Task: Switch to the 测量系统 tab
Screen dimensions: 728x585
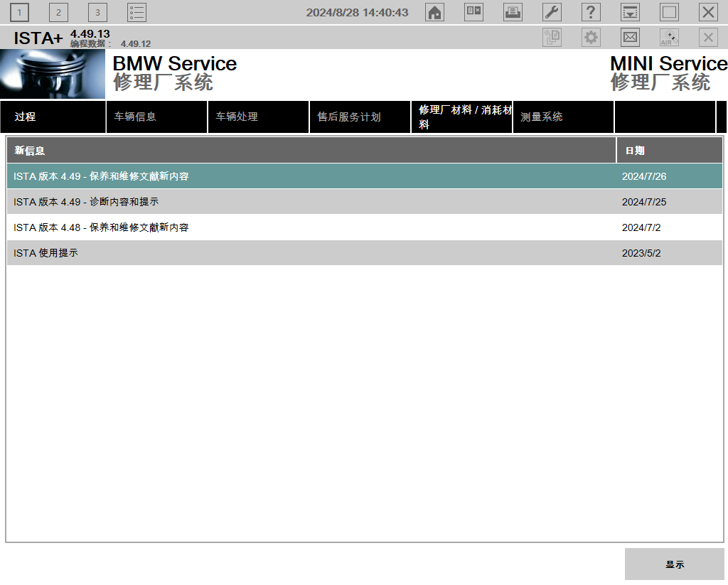Action: tap(563, 117)
